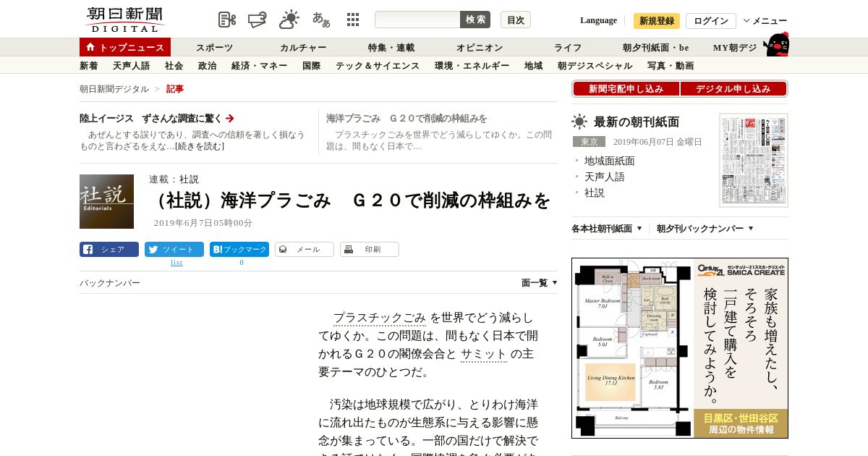Screen dimensions: 868x456
Task: Select the 特集・連載 tab
Action: (391, 48)
